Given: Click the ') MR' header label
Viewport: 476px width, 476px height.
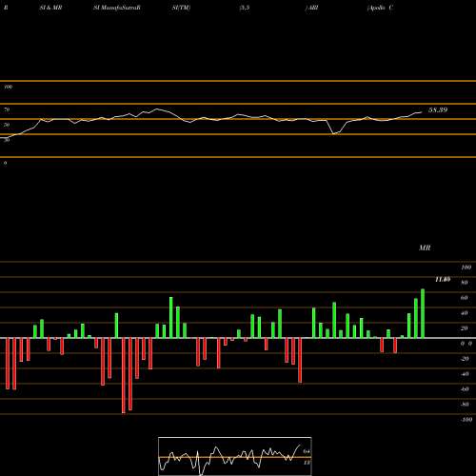Looking at the screenshot, I should pyautogui.click(x=311, y=8).
